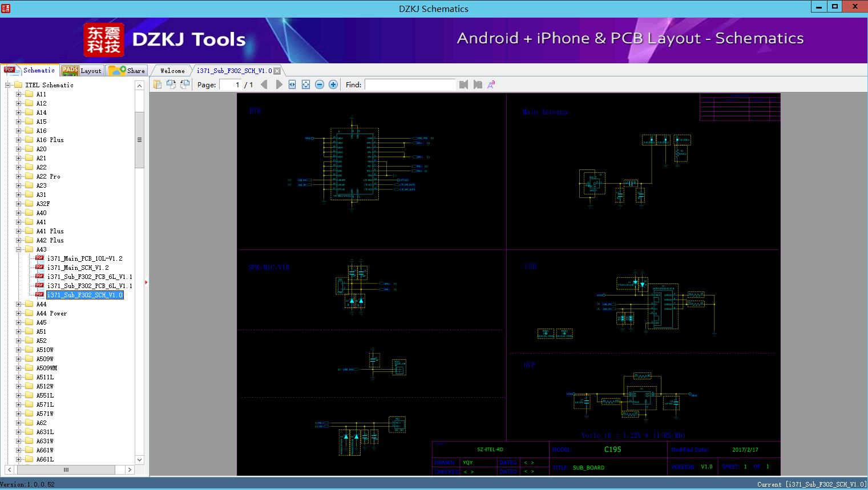
Task: Collapse the ITEL Schematic root node
Action: (8, 85)
